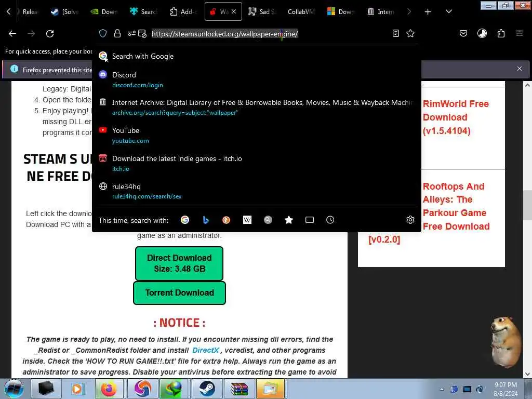Reload the current page
This screenshot has width=532, height=399.
point(50,34)
